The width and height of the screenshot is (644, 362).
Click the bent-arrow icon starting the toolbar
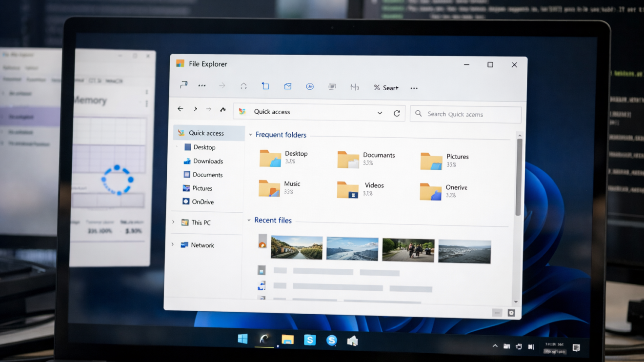183,85
